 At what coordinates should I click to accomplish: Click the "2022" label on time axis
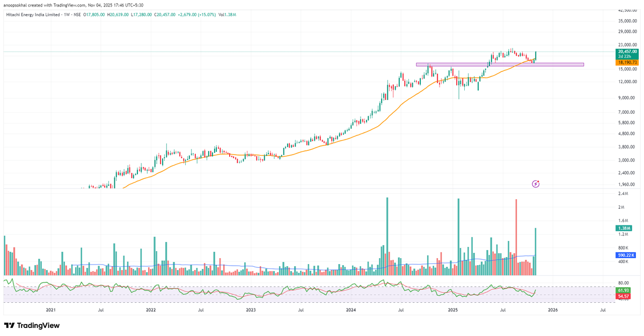point(151,310)
